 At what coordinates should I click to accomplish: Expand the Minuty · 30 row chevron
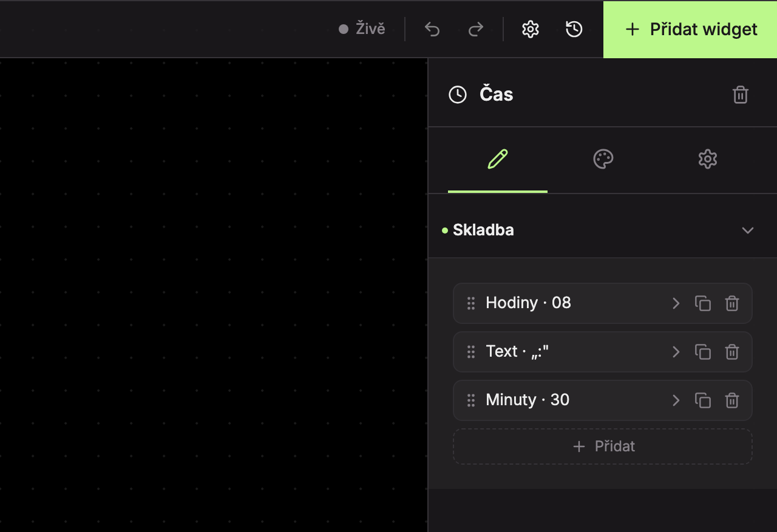pyautogui.click(x=676, y=400)
